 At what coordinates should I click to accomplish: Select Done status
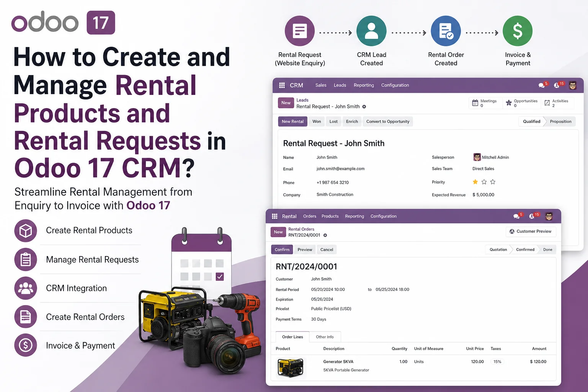point(547,250)
